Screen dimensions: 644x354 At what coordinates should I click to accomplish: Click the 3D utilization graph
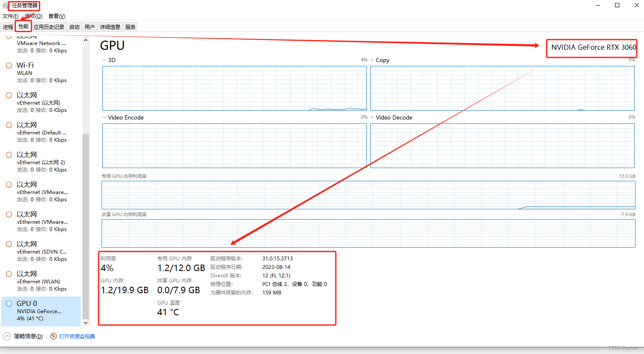pyautogui.click(x=235, y=88)
